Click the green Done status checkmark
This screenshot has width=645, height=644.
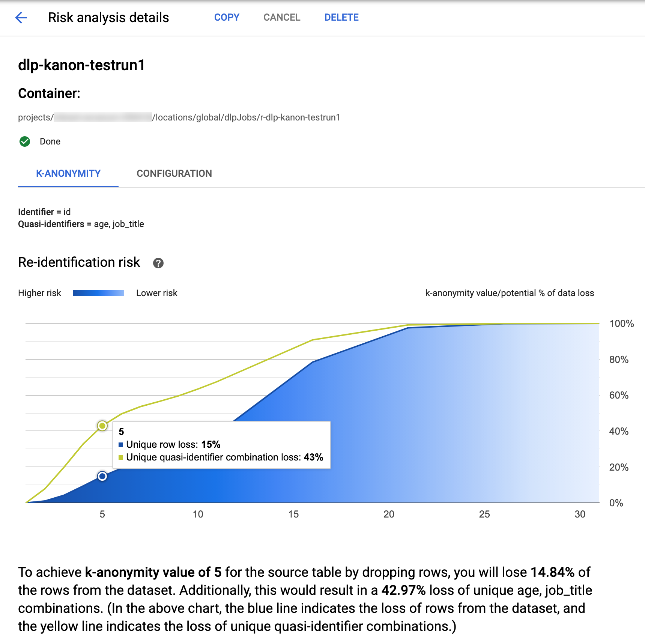click(25, 141)
